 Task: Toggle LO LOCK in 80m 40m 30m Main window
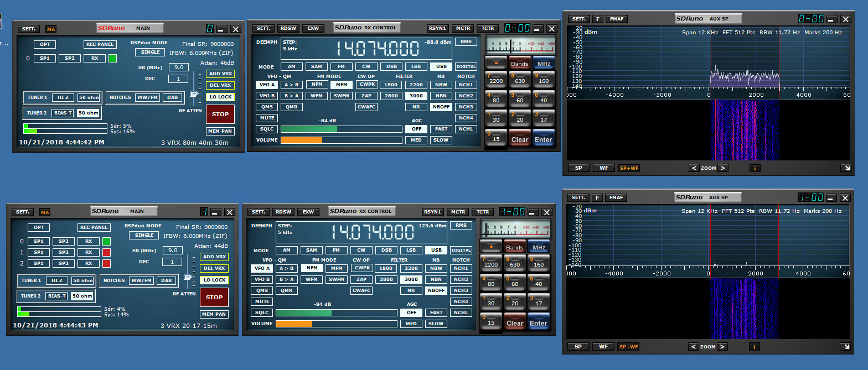point(220,97)
